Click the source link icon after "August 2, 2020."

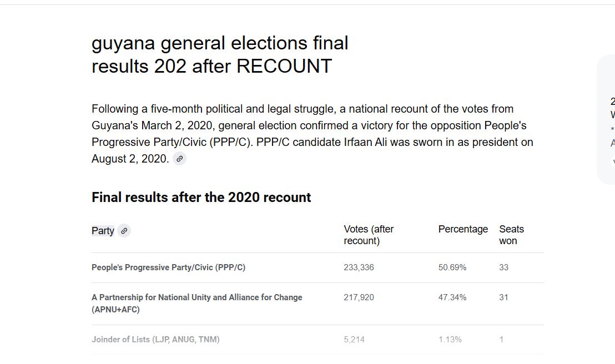coord(179,159)
